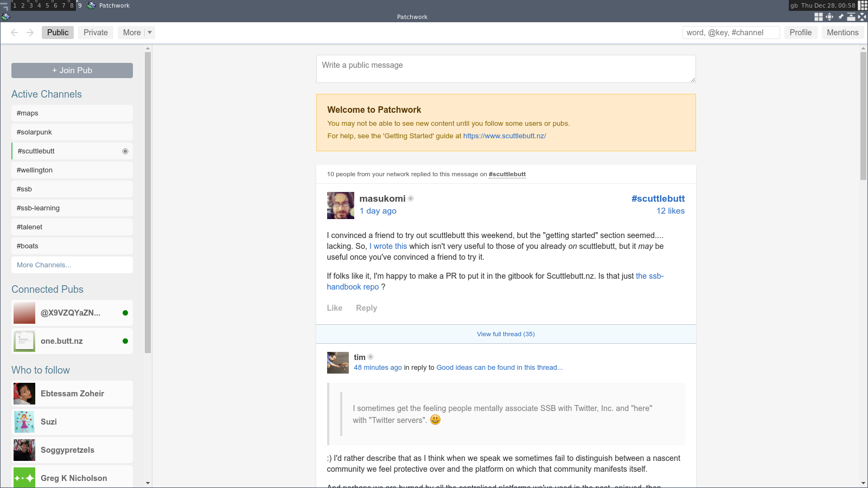The image size is (868, 488).
Task: Open the ssb-handbook repo link
Action: (495, 281)
